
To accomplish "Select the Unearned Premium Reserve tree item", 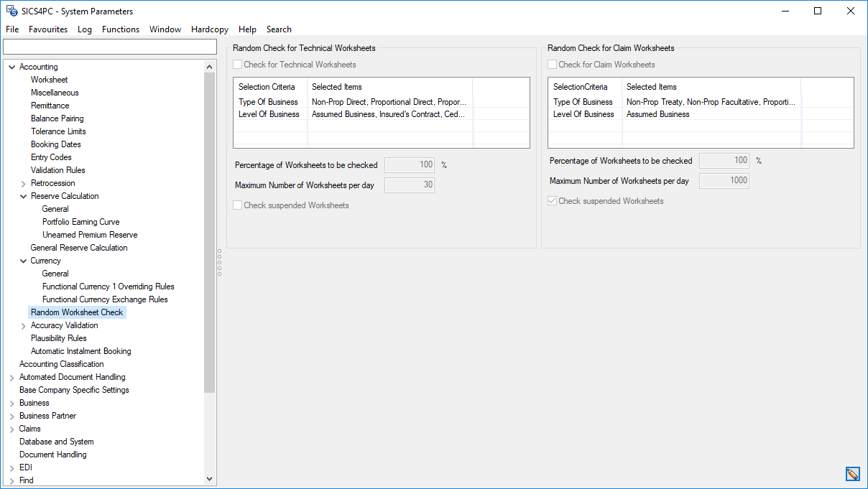I will tap(89, 234).
